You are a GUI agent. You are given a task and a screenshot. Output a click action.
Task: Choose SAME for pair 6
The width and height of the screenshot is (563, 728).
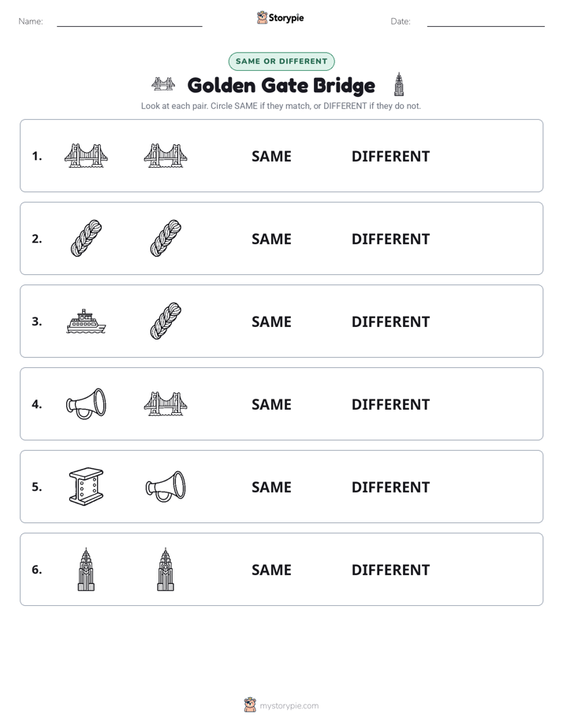[x=271, y=570]
